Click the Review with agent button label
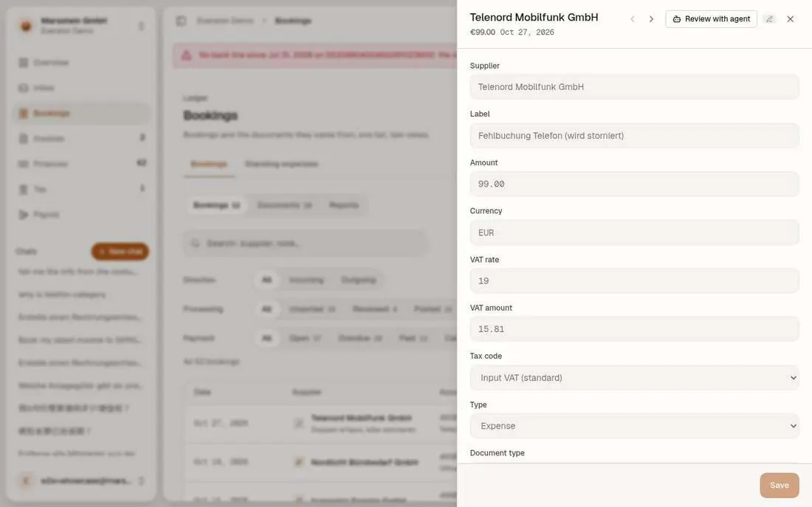Screen dimensions: 812x507 718,19
